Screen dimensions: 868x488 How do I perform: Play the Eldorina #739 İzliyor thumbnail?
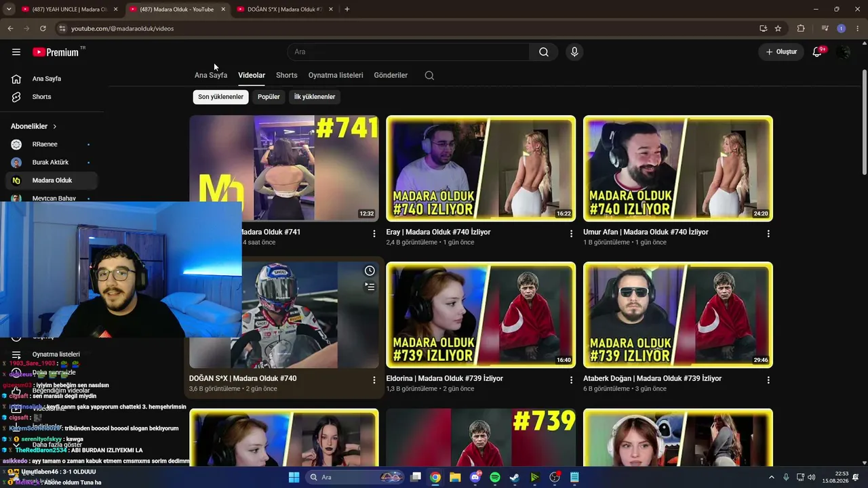click(481, 315)
